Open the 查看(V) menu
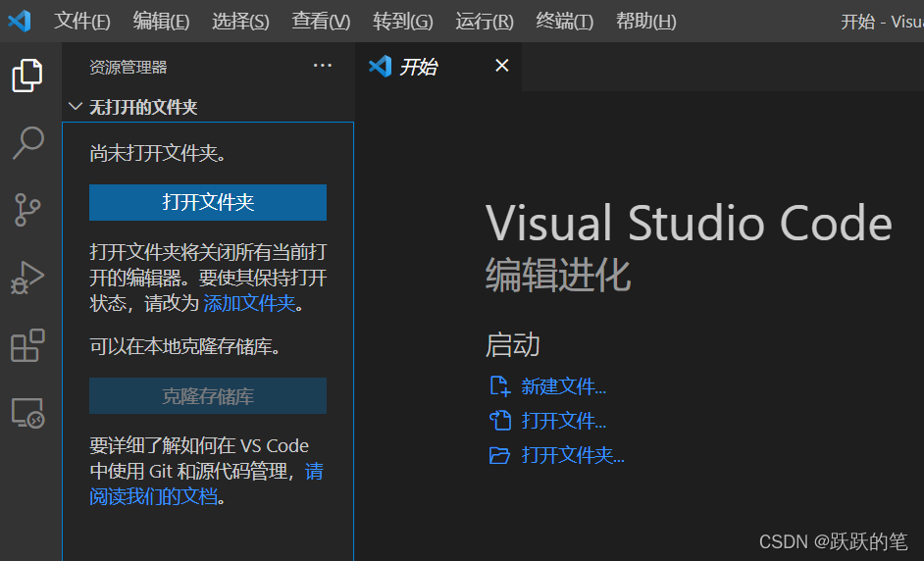This screenshot has width=924, height=561. coord(321,22)
